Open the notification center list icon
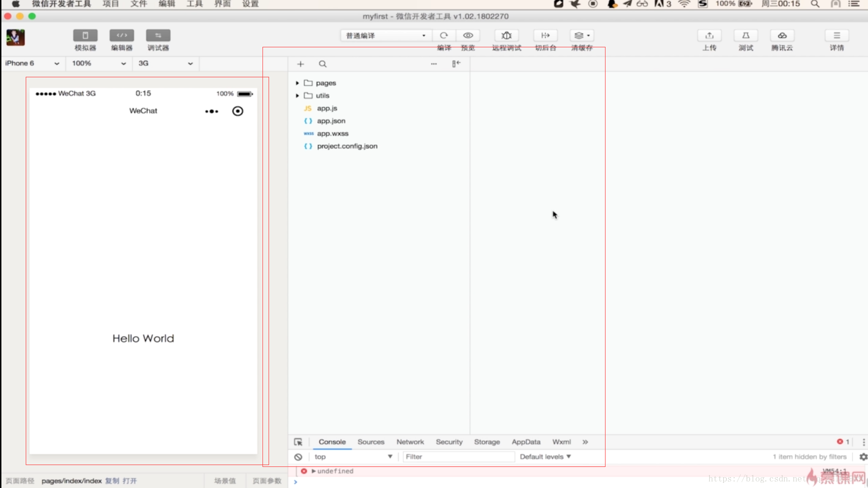 (x=854, y=4)
